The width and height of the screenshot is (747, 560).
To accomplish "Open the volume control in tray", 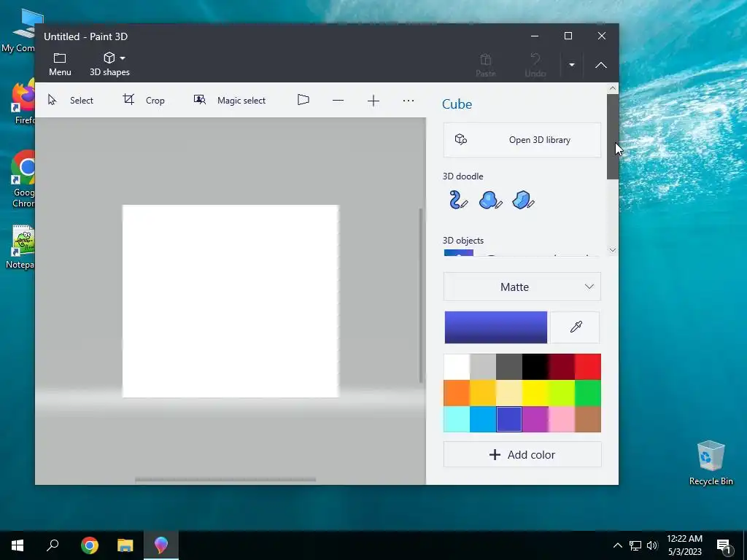I will (x=652, y=545).
